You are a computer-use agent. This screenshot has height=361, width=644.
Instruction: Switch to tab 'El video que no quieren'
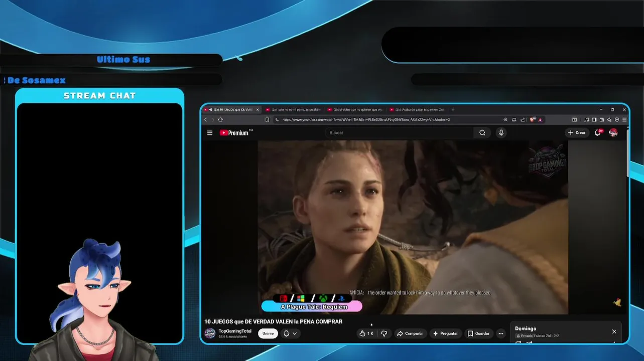356,110
